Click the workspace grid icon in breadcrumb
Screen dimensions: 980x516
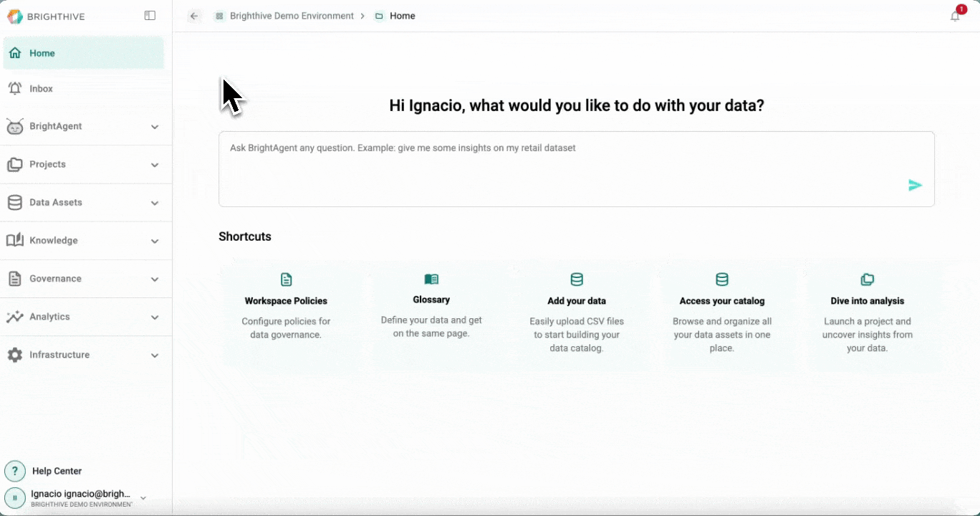point(219,16)
